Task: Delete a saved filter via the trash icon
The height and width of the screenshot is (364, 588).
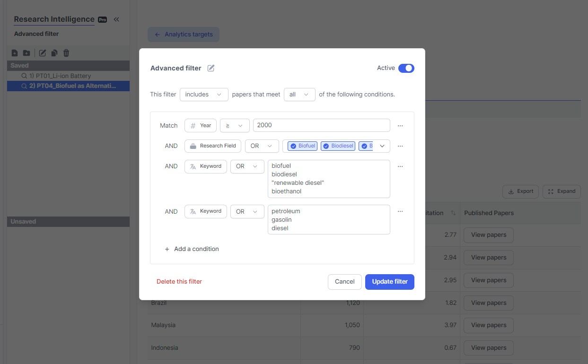Action: coord(66,53)
